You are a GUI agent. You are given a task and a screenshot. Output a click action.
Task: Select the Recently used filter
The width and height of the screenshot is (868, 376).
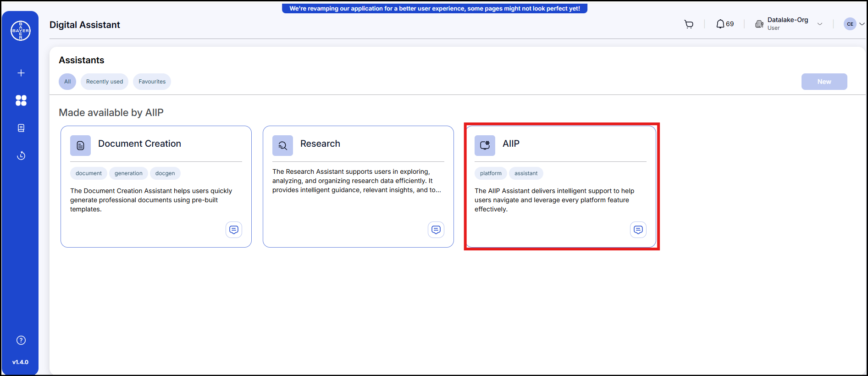[105, 82]
